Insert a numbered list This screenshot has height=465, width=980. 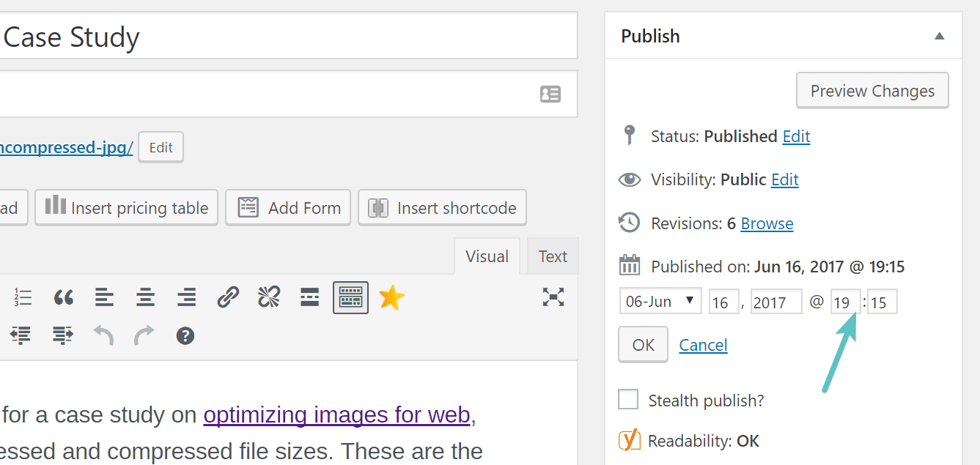tap(23, 297)
